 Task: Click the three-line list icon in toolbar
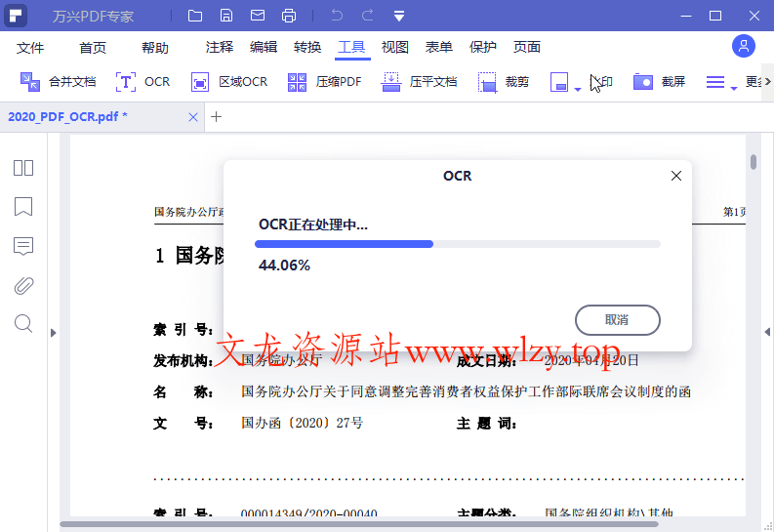point(715,82)
